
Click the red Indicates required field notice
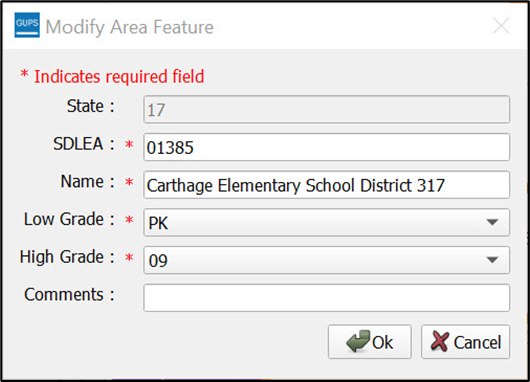coord(112,76)
